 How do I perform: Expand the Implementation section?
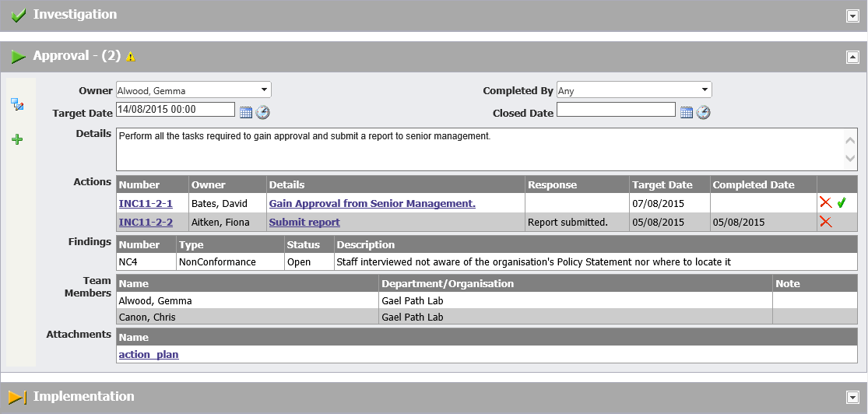(852, 398)
